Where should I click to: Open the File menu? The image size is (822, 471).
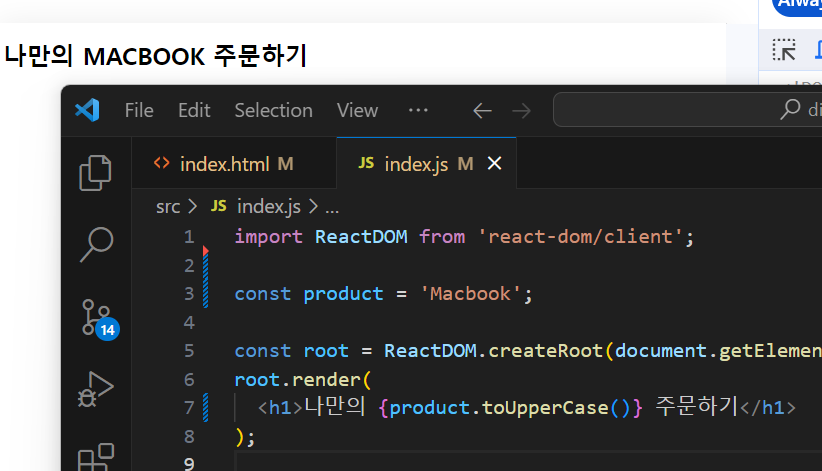pyautogui.click(x=139, y=111)
